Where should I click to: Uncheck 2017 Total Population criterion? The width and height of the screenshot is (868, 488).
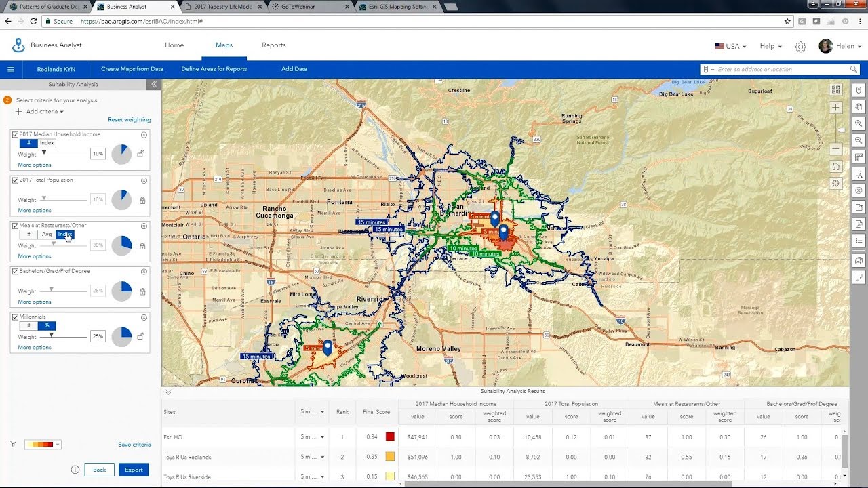click(x=16, y=180)
